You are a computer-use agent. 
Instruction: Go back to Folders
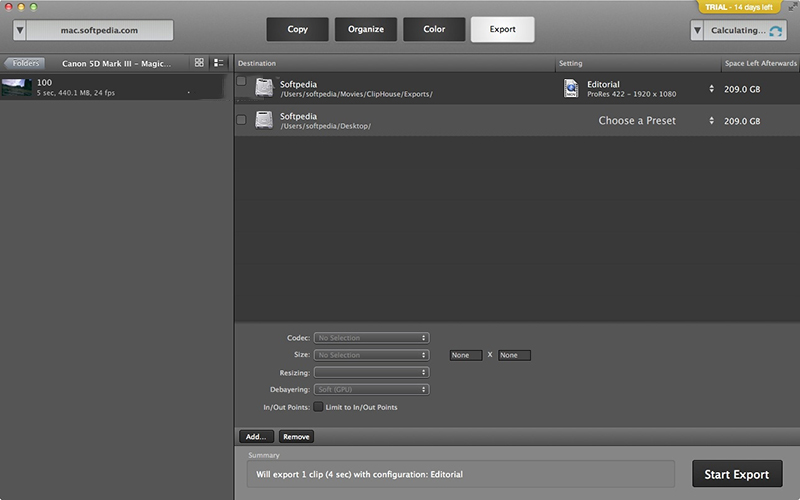pyautogui.click(x=24, y=63)
